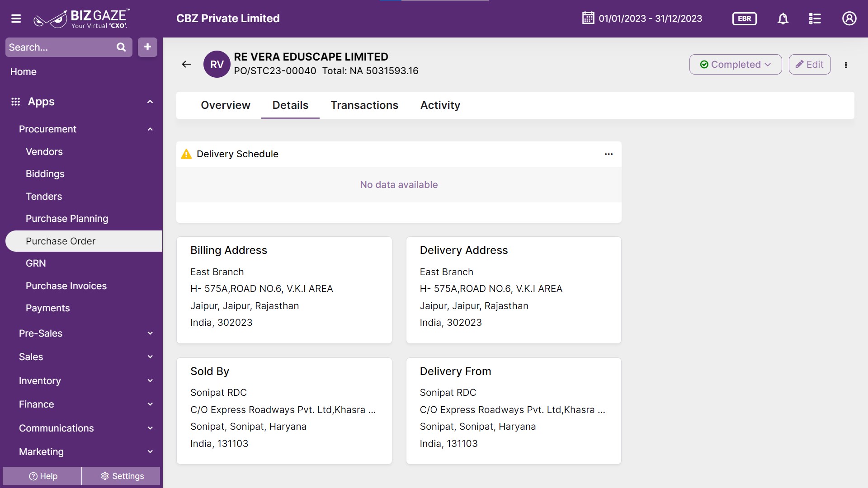This screenshot has width=868, height=488.
Task: Click the plus add button beside search
Action: point(147,47)
